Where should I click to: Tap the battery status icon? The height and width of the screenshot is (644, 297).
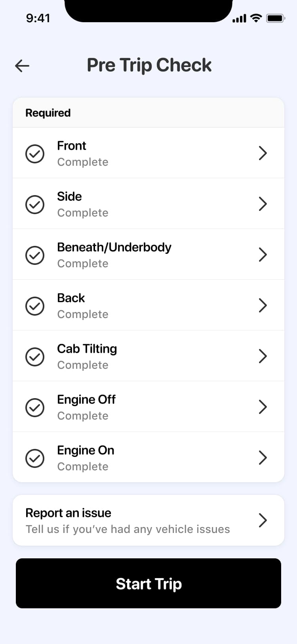(x=276, y=18)
